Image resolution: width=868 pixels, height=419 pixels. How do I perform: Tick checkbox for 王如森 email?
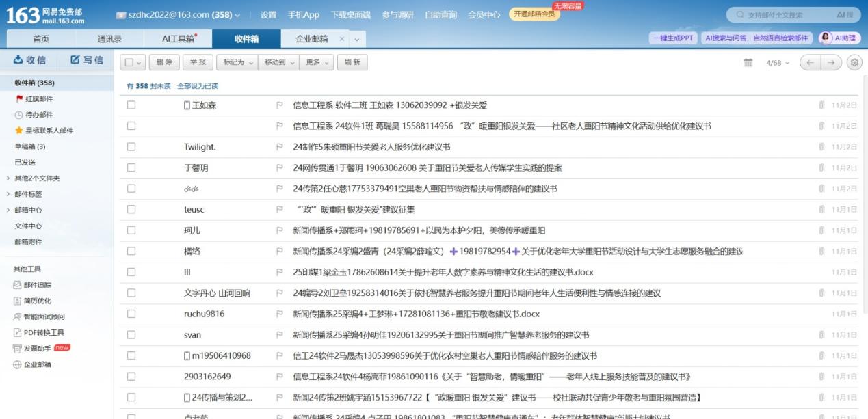coord(131,105)
